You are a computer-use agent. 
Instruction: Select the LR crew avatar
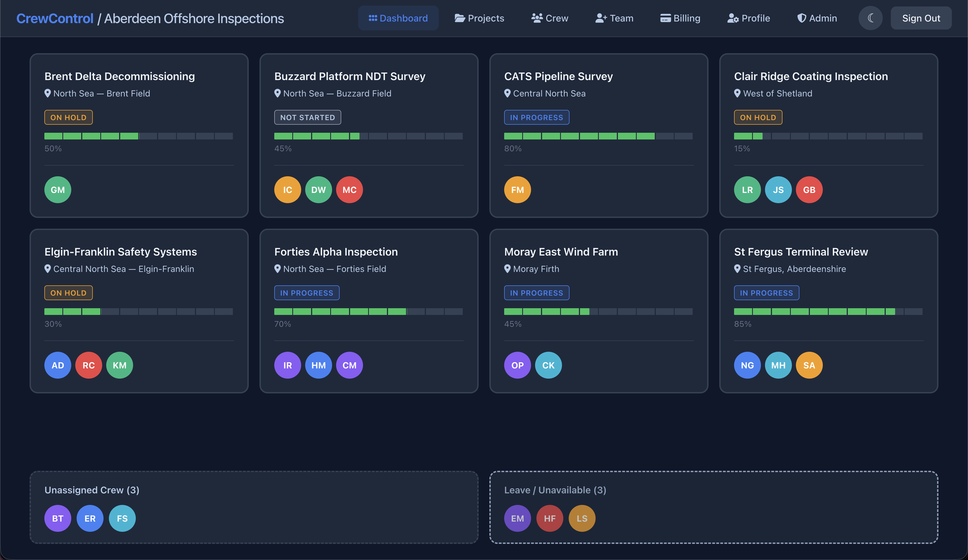(747, 190)
